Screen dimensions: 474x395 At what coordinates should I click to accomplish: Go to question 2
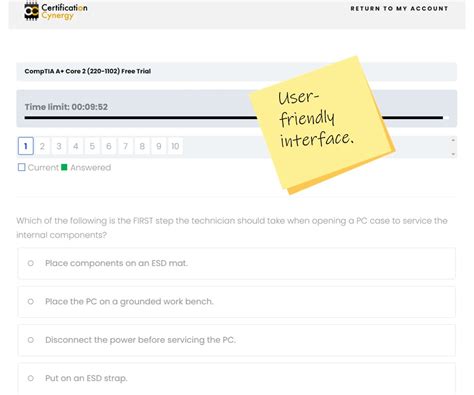tap(42, 146)
